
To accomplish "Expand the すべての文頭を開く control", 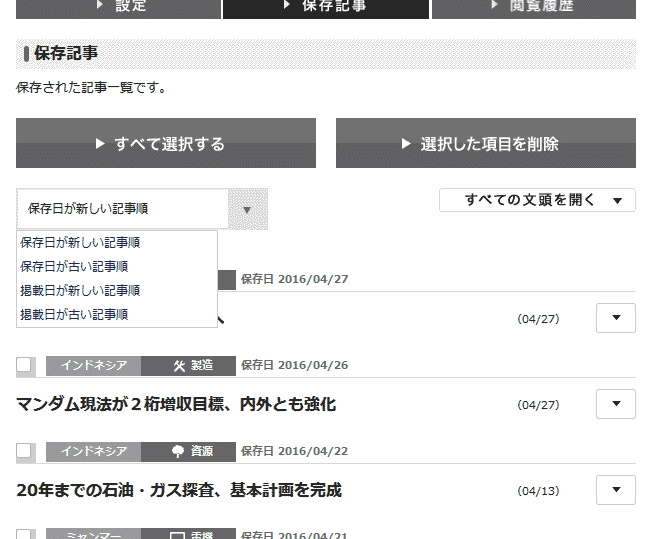I will coord(537,200).
